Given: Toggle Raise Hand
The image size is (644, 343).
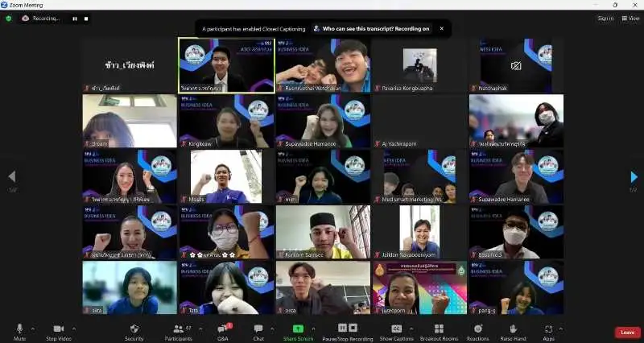Looking at the screenshot, I should click(x=513, y=331).
